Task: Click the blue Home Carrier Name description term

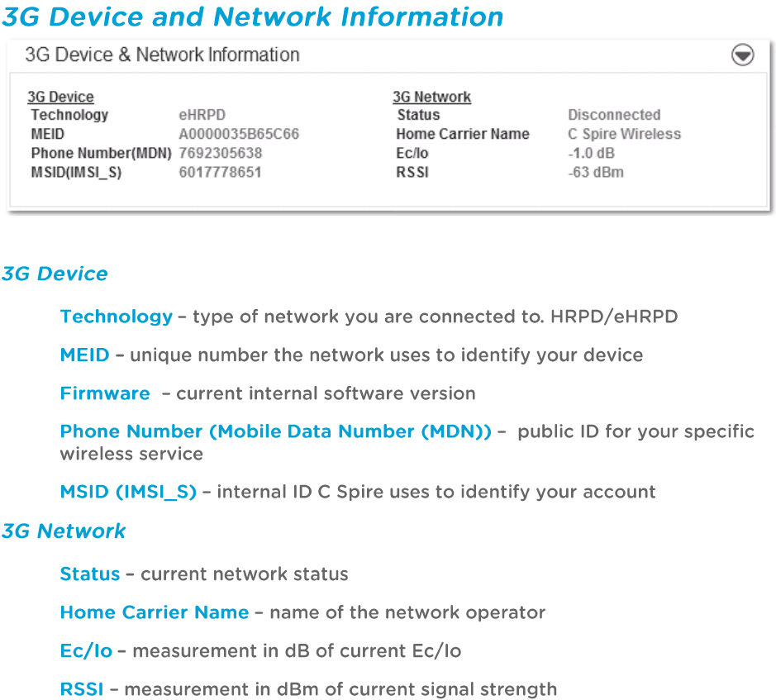Action: pos(154,612)
